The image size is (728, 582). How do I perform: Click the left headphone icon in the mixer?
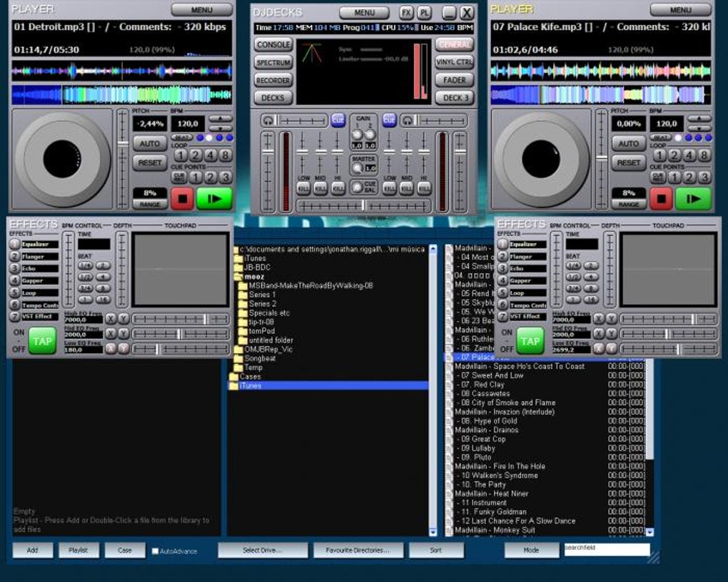coord(268,121)
